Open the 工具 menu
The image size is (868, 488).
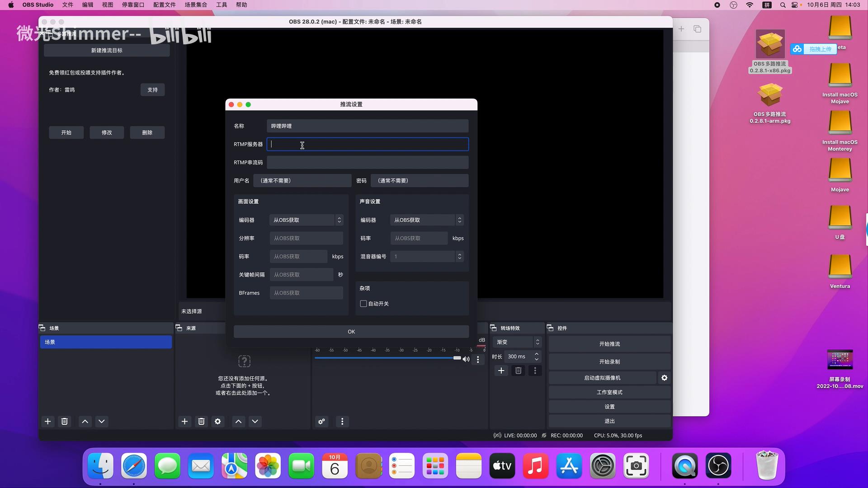point(222,5)
